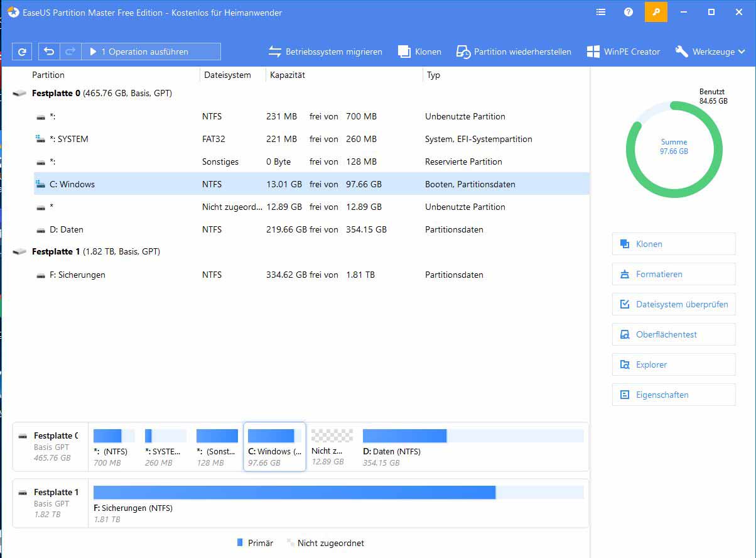
Task: Click the EaseUS app logo in title bar
Action: (x=13, y=12)
